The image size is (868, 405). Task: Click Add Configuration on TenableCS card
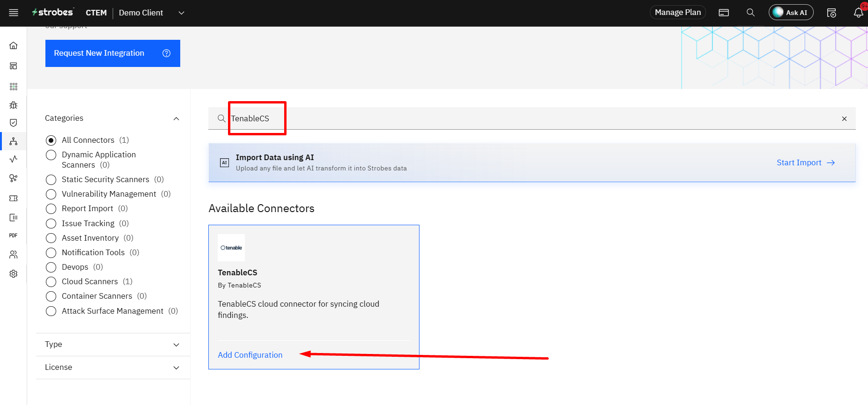(x=250, y=355)
